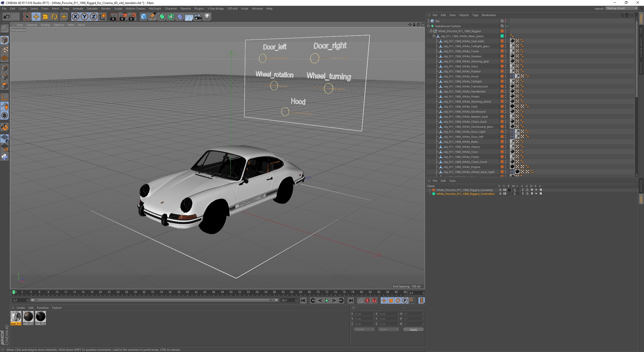Click the Apply button
This screenshot has width=644, height=352.
pyautogui.click(x=413, y=330)
